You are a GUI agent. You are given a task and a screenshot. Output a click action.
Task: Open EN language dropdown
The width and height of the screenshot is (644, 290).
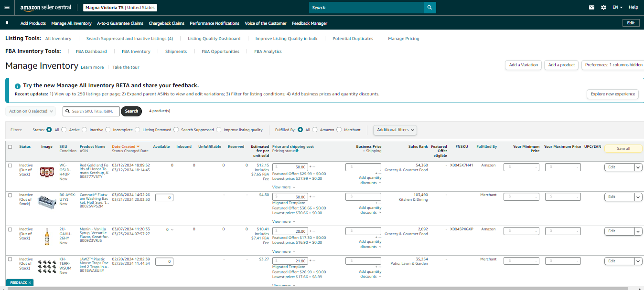[617, 8]
